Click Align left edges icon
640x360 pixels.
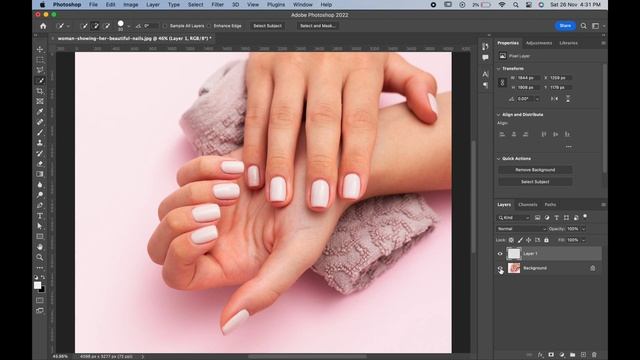tap(502, 134)
